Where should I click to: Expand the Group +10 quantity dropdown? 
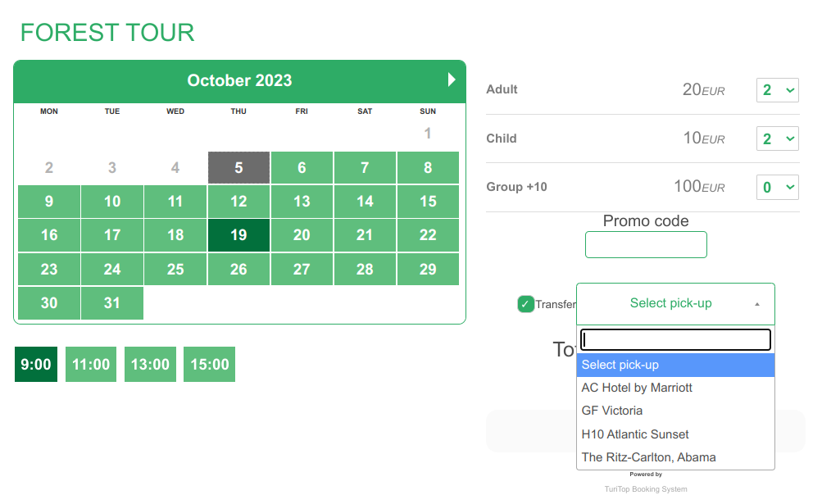777,187
